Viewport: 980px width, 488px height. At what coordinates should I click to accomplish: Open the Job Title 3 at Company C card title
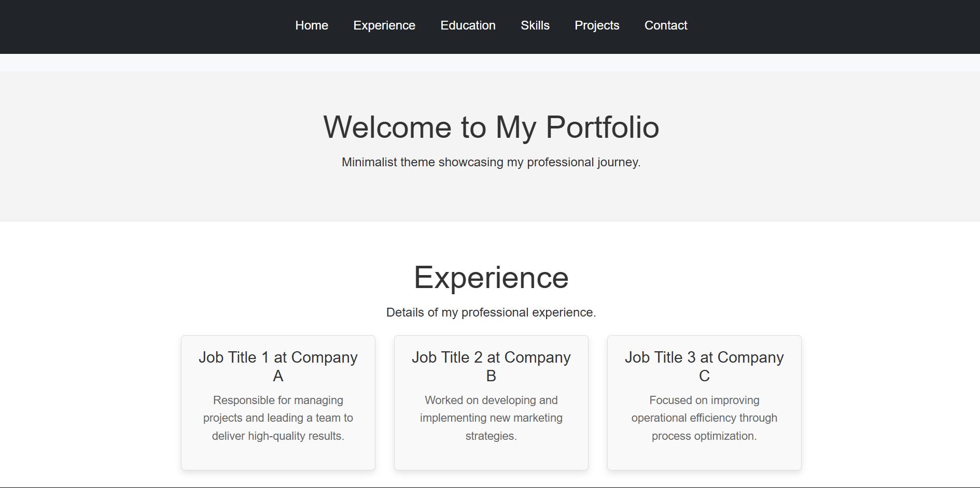[x=704, y=366]
